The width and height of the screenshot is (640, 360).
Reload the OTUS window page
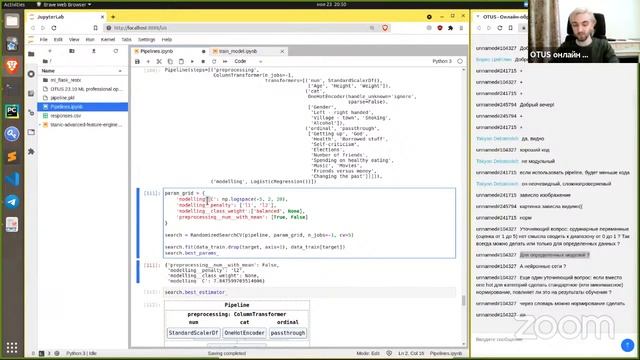[500, 28]
